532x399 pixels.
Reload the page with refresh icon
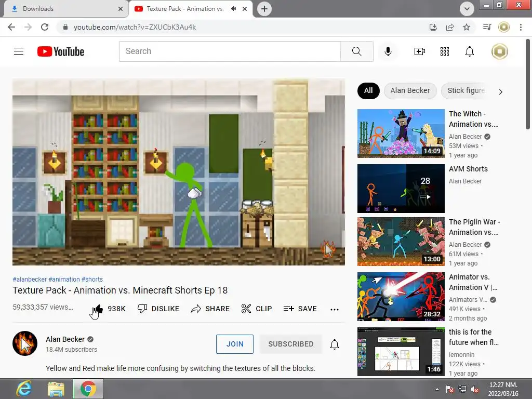pyautogui.click(x=45, y=27)
